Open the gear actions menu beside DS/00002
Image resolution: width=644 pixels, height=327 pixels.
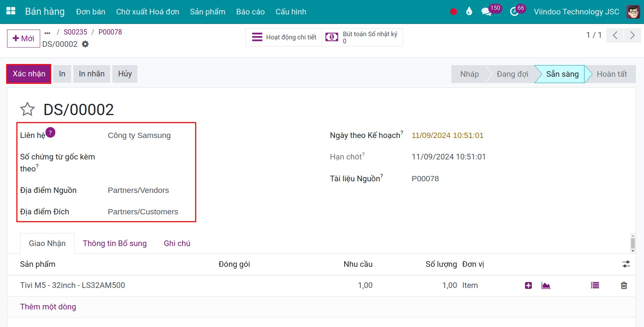[85, 44]
